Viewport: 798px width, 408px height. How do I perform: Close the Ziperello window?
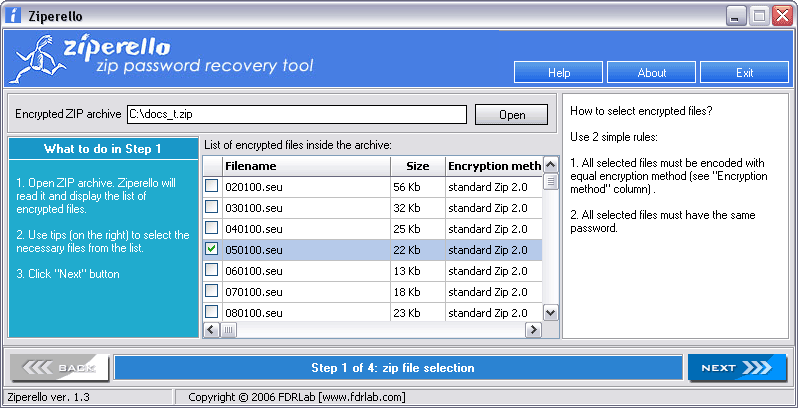pos(782,16)
